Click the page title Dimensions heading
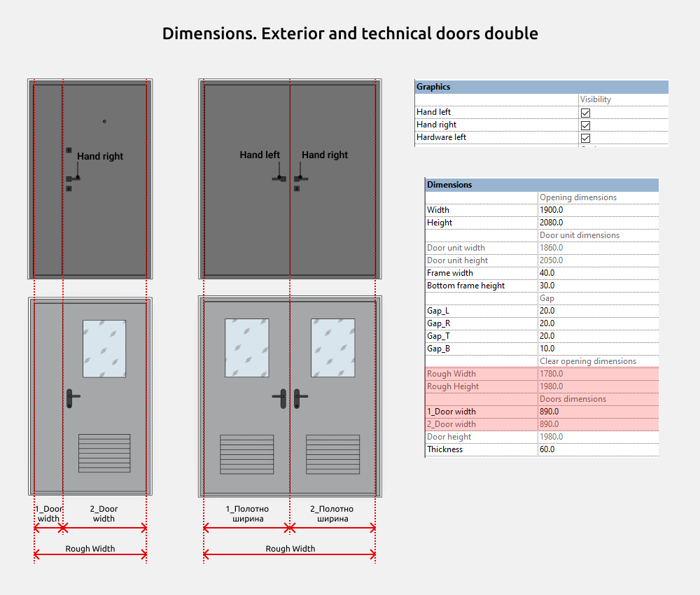The height and width of the screenshot is (595, 700). (x=350, y=34)
